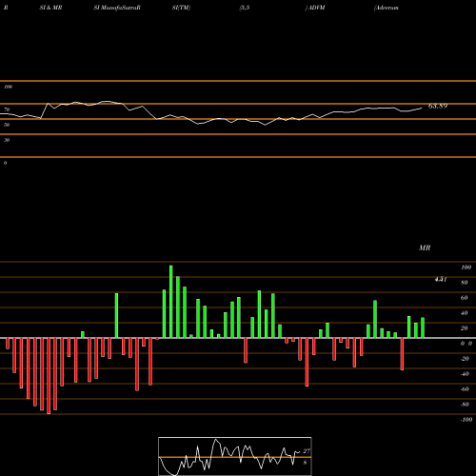Click the MR axis label 60
Viewport: 476px width, 476px height.
[x=465, y=298]
